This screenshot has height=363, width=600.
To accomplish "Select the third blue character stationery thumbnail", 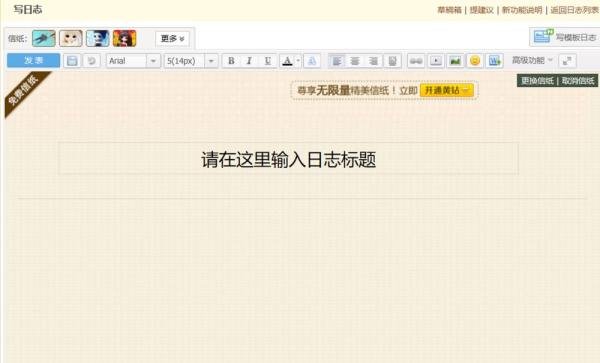I will click(98, 38).
